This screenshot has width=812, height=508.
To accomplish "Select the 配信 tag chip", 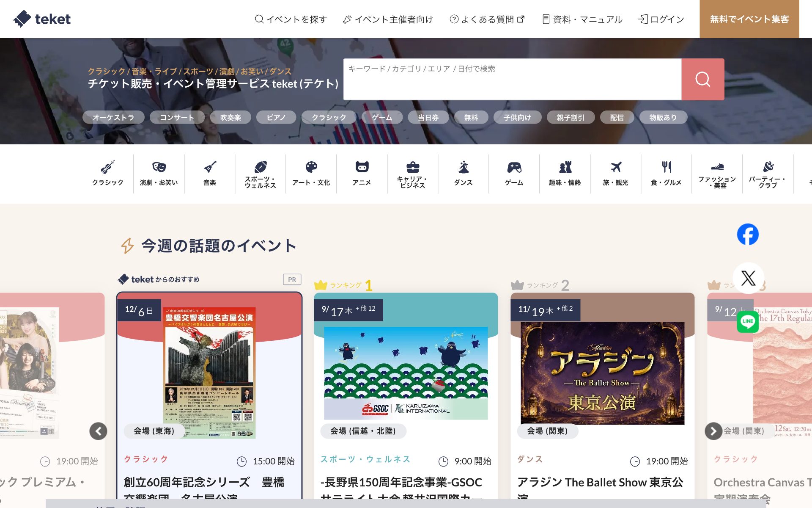I will click(617, 117).
